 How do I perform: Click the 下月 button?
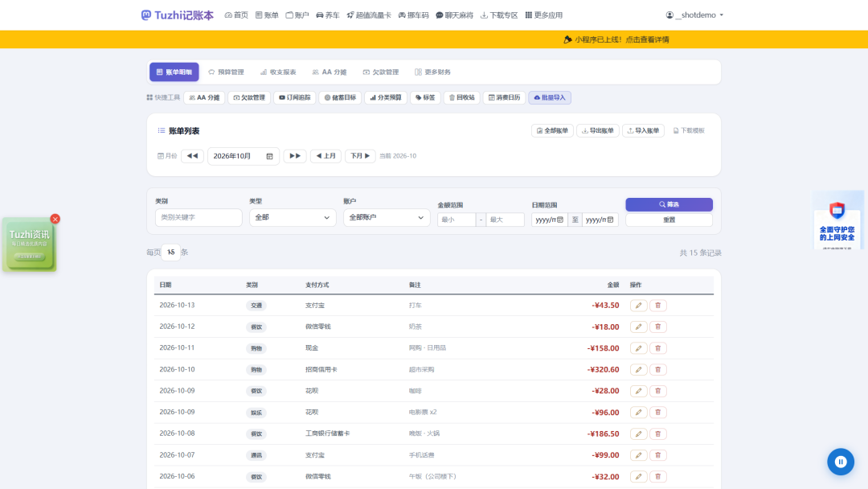[x=360, y=156]
